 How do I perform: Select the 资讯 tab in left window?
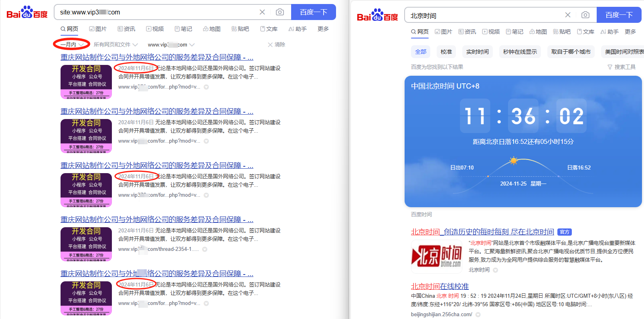(126, 29)
